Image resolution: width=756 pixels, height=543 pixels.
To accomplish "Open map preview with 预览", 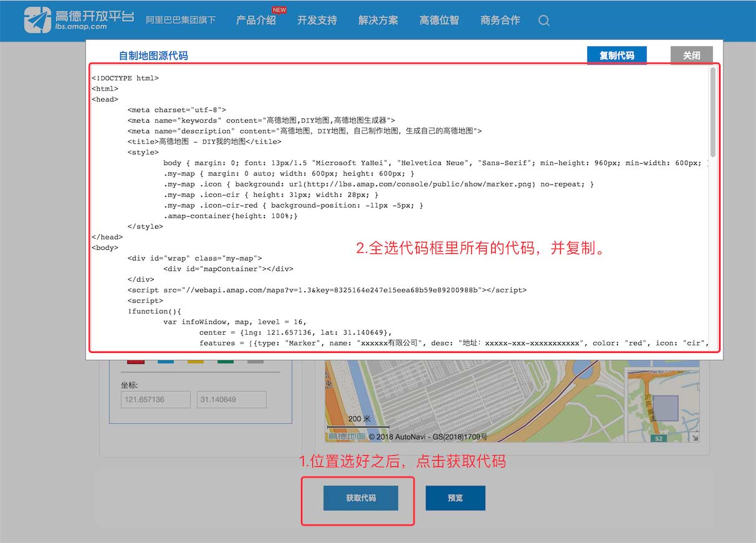I will coord(455,498).
